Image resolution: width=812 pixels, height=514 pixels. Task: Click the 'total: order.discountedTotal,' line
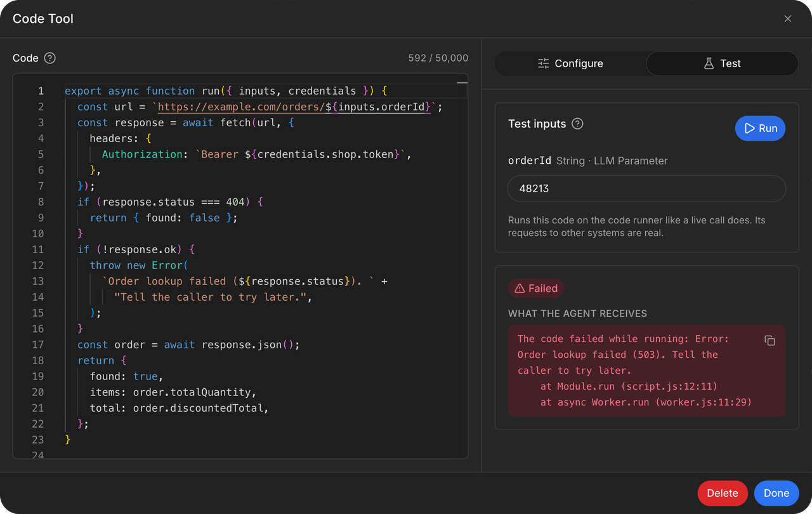180,408
